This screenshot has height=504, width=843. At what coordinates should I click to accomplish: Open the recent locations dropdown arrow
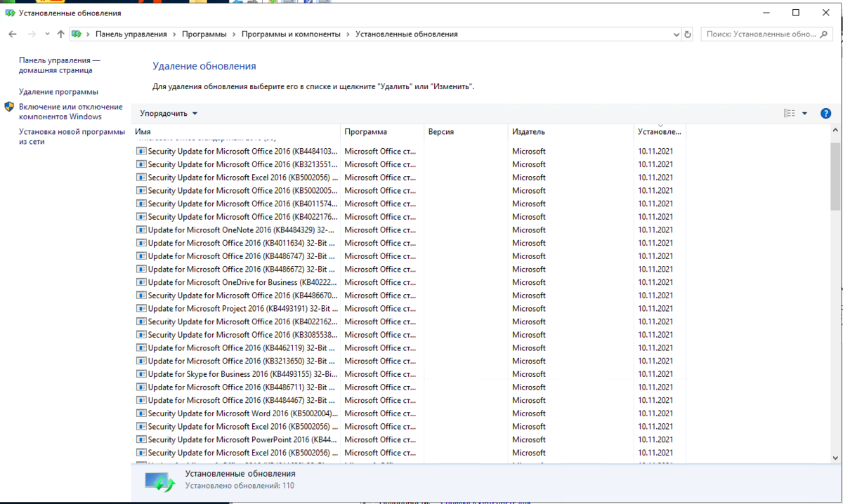point(47,34)
